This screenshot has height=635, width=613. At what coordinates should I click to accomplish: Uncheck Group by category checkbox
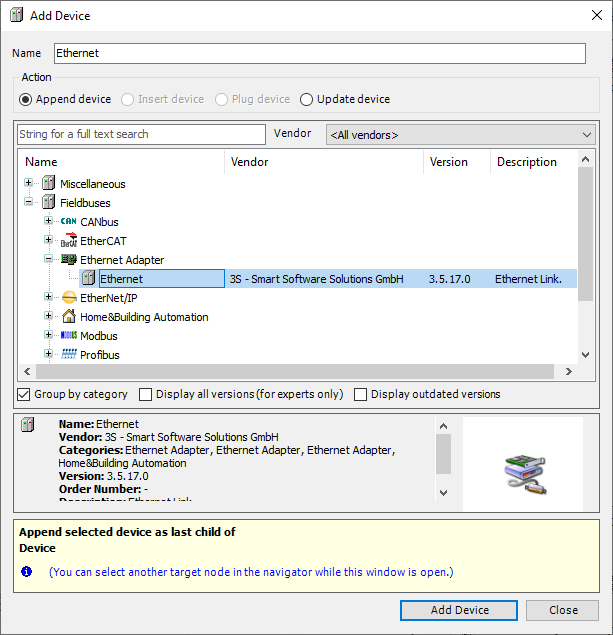25,394
